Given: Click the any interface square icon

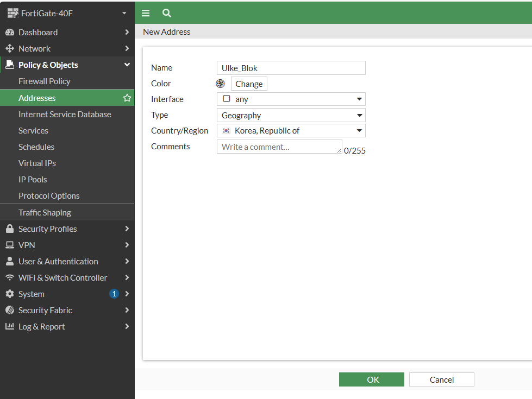Looking at the screenshot, I should 226,99.
